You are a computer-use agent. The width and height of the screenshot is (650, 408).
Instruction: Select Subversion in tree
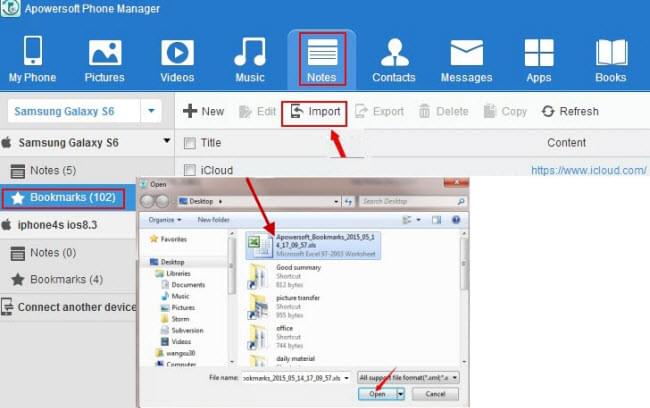click(x=182, y=330)
